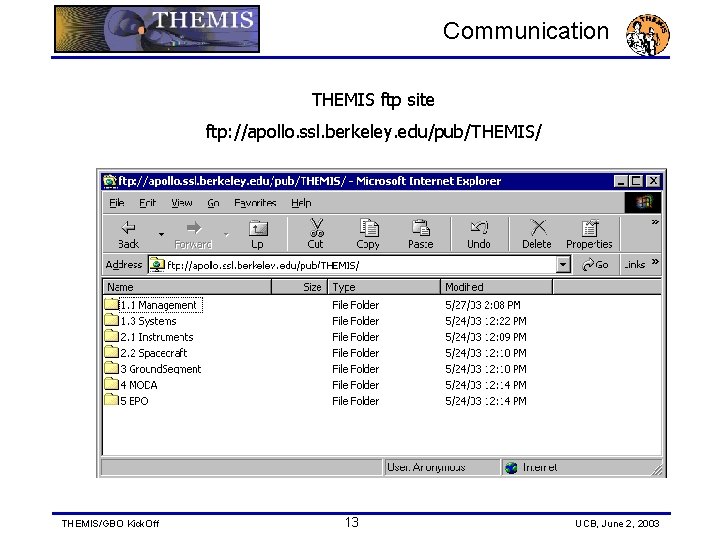Open the Forward history dropdown arrow
The image size is (720, 540).
[x=226, y=235]
